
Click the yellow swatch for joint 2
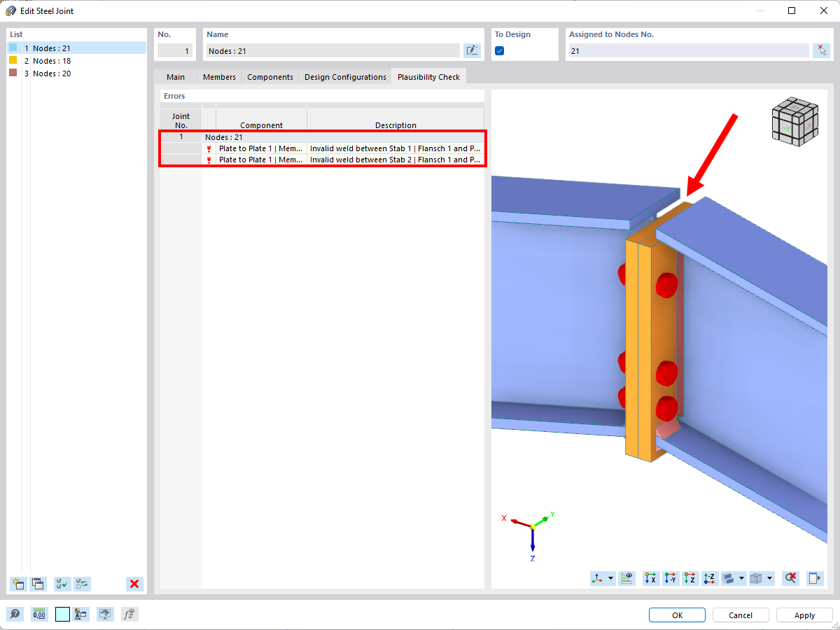coord(13,60)
